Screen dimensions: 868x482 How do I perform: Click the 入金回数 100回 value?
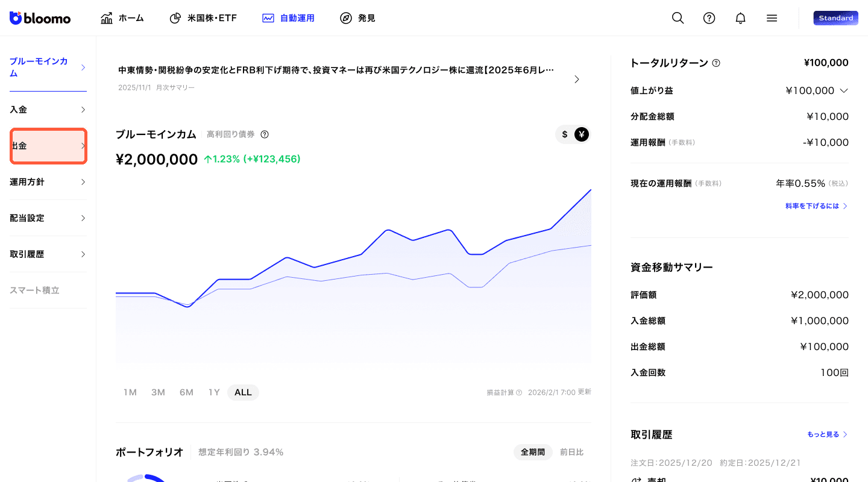point(834,372)
